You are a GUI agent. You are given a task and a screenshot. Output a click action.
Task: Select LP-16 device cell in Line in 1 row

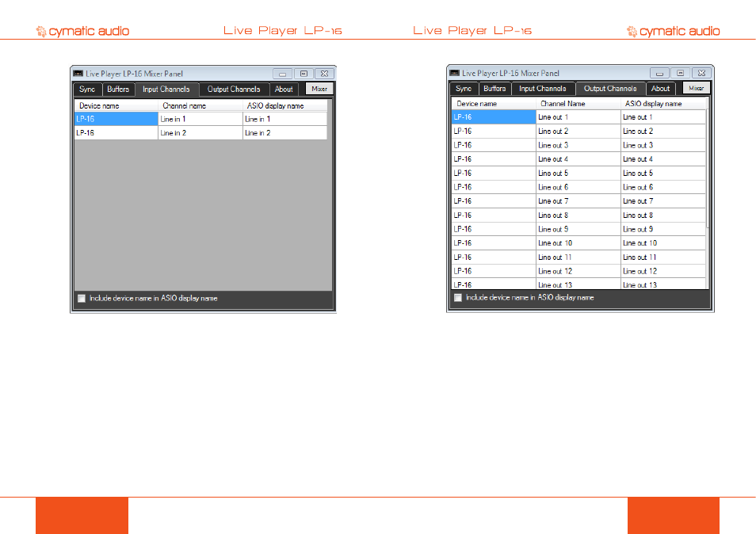pos(116,119)
